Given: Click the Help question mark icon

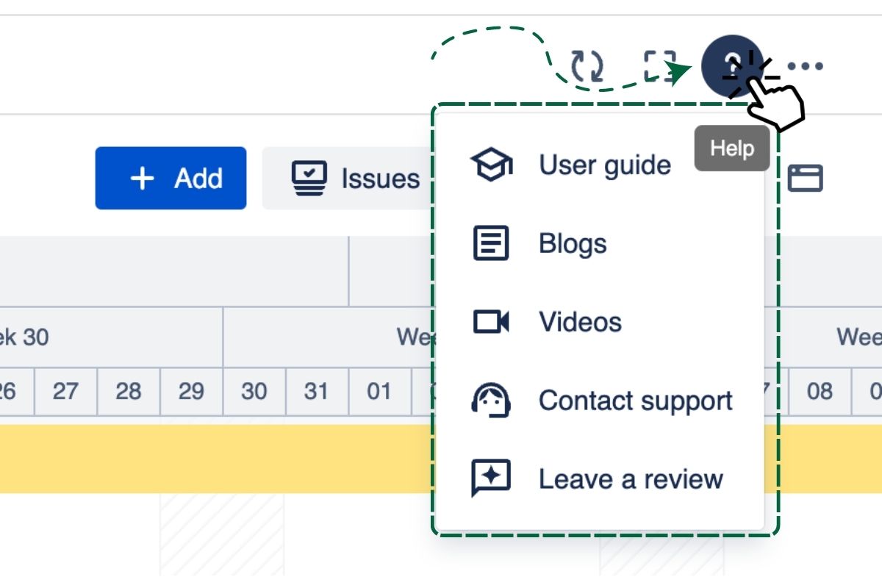Looking at the screenshot, I should (730, 65).
